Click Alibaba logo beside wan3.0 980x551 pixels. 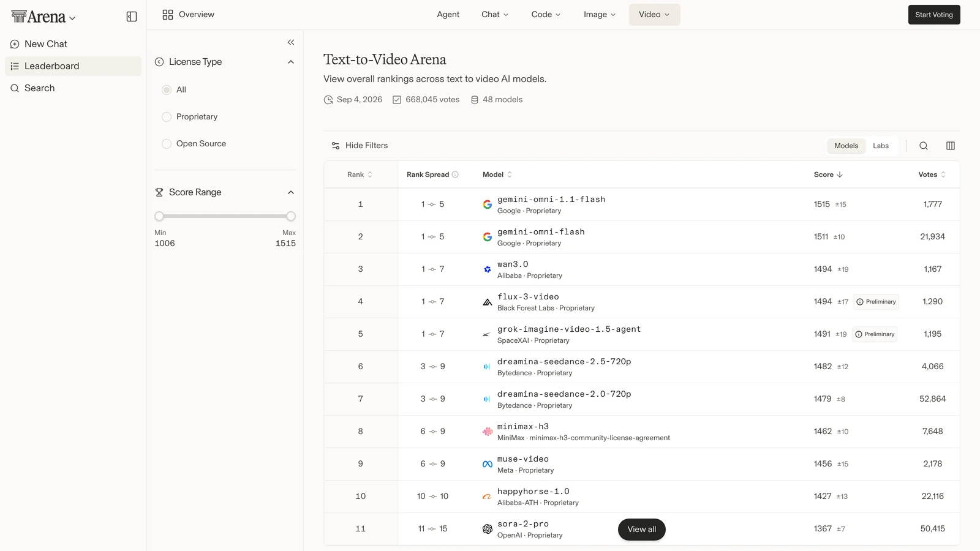(488, 269)
